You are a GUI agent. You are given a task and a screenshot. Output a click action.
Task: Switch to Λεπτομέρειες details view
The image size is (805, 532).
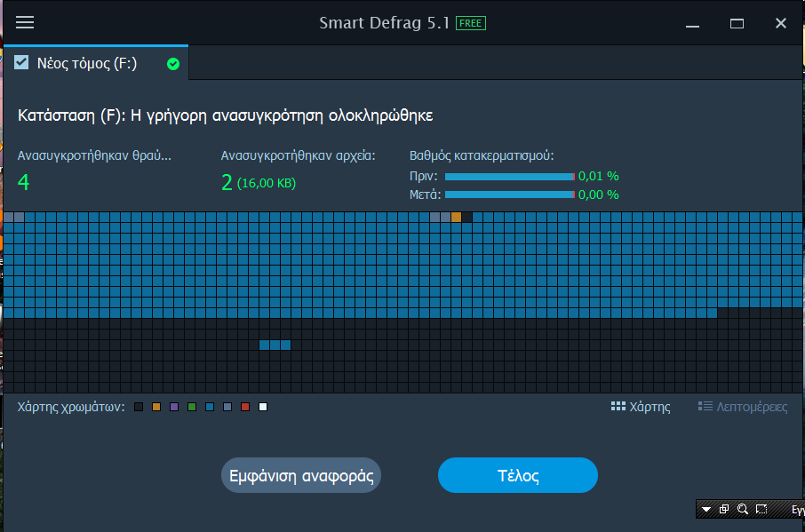click(x=743, y=407)
